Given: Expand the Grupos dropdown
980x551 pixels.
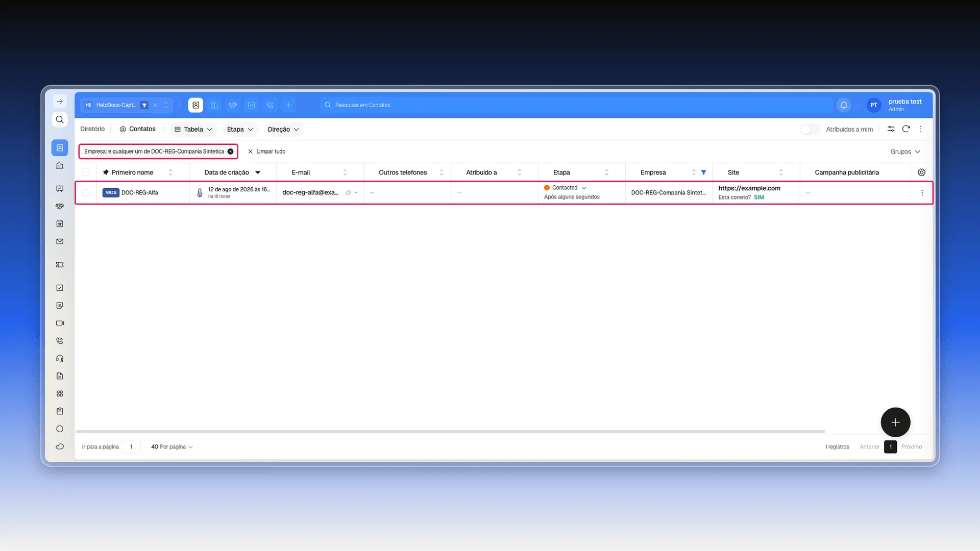Looking at the screenshot, I should [905, 152].
